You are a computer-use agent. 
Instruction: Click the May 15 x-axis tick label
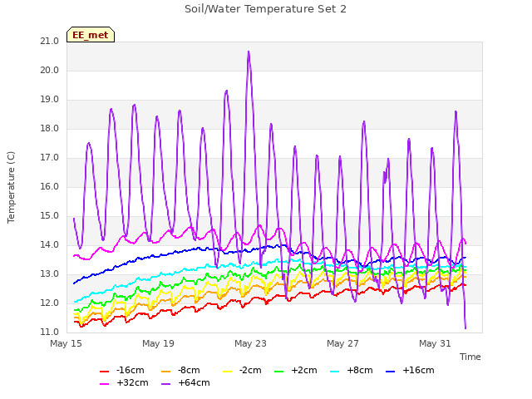(x=66, y=343)
